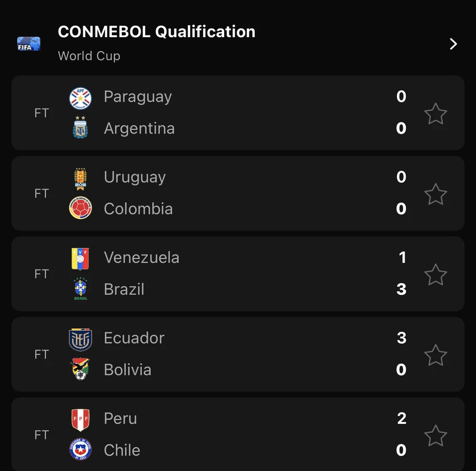Click the Uruguay team crest
The width and height of the screenshot is (476, 471).
(x=80, y=178)
